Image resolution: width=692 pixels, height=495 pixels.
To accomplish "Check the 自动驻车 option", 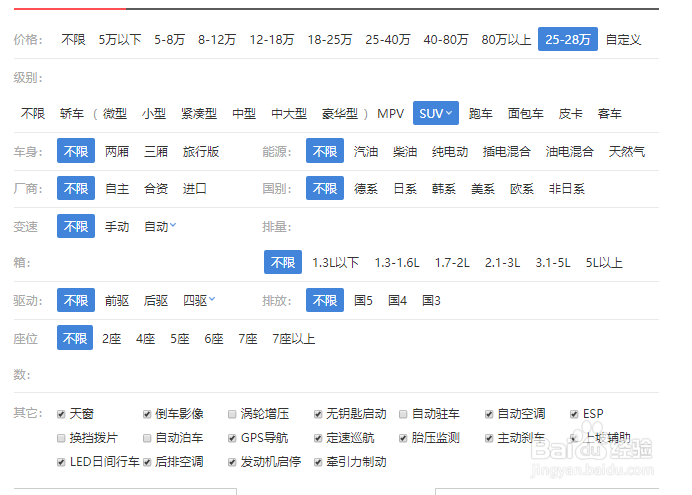I will tap(403, 414).
